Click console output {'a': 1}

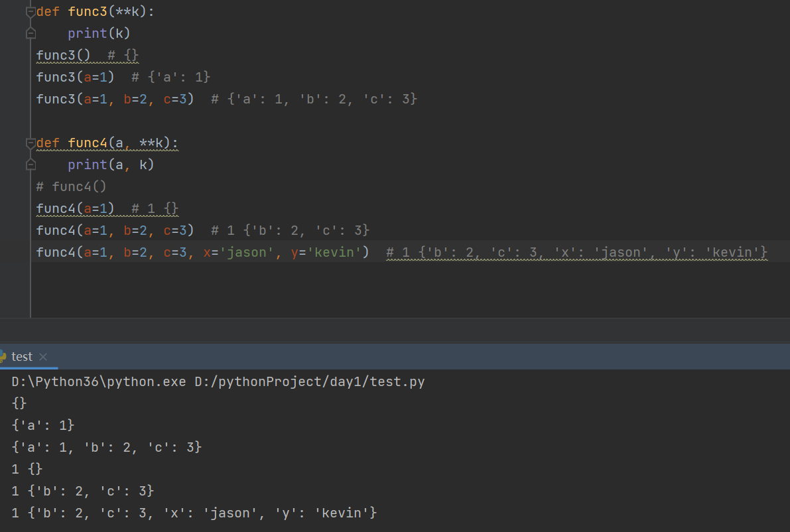[43, 425]
